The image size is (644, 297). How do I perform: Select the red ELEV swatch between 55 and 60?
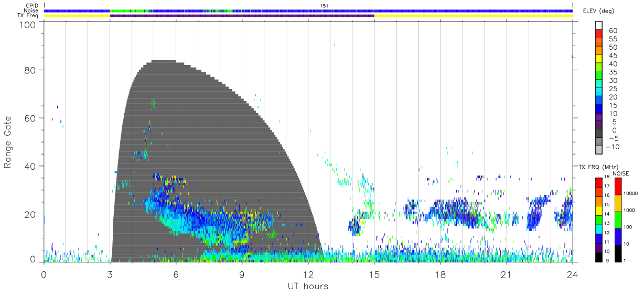(x=599, y=34)
